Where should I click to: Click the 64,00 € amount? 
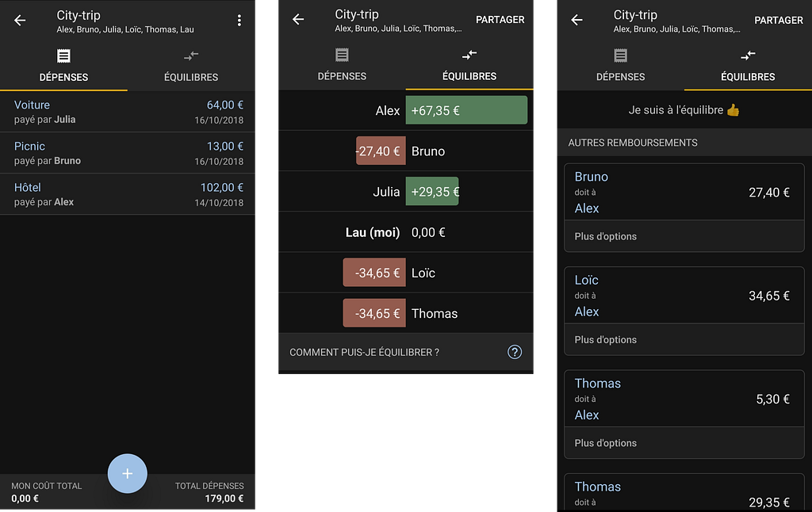pos(224,105)
